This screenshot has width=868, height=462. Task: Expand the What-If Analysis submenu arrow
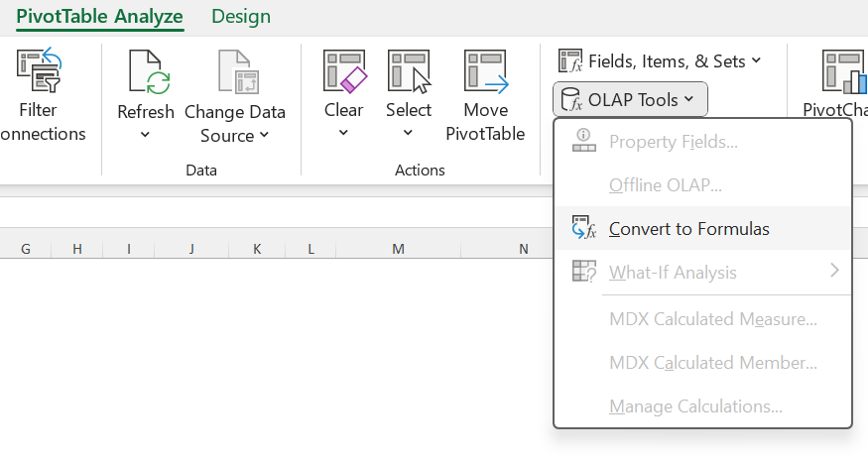(835, 271)
